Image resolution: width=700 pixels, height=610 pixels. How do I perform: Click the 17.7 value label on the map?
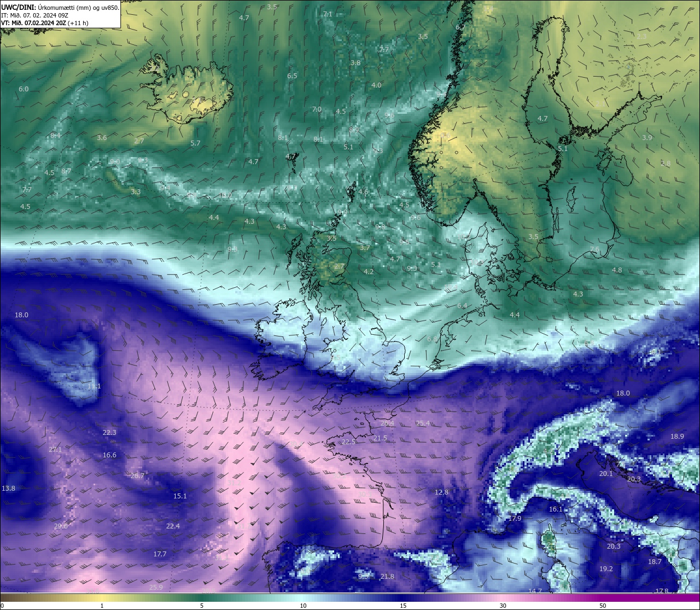click(160, 554)
